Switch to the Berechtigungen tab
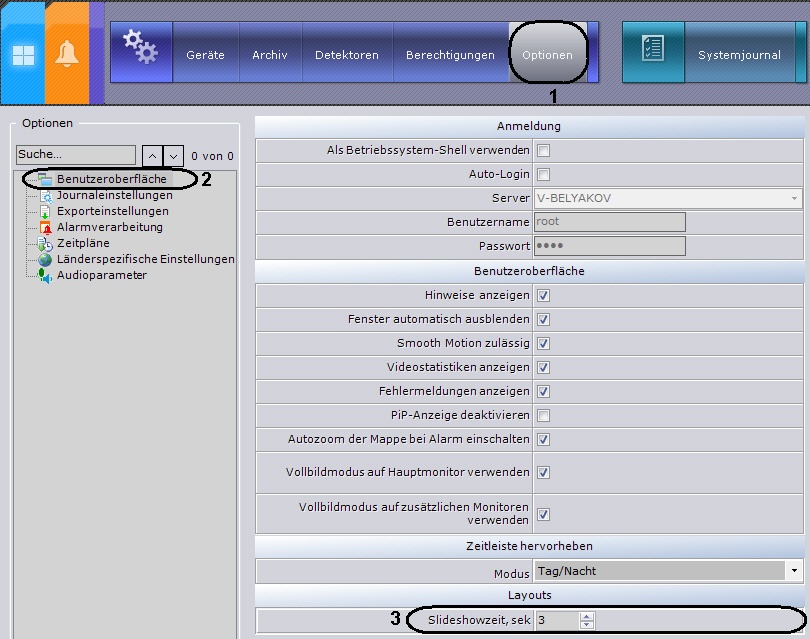This screenshot has height=639, width=810. pyautogui.click(x=450, y=55)
